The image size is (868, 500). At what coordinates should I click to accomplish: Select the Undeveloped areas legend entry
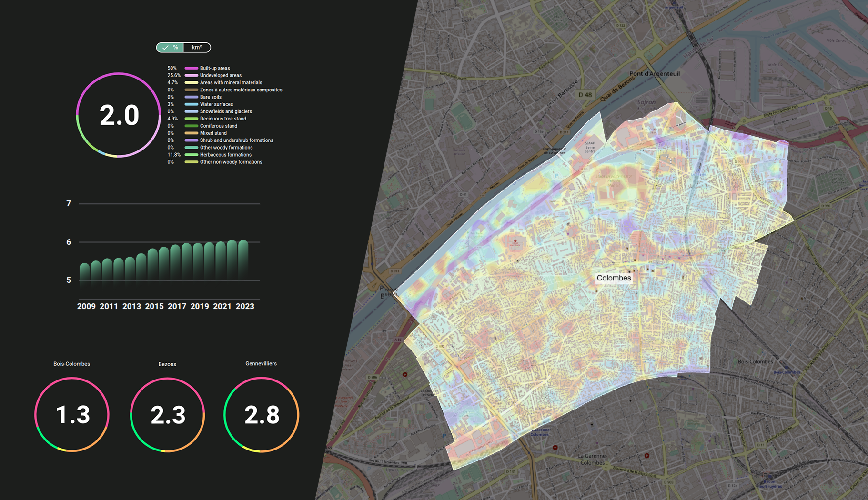pos(221,76)
